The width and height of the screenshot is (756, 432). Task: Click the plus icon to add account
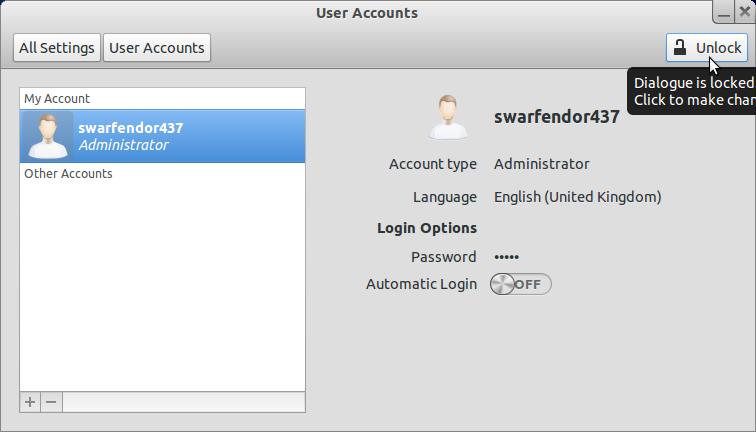coord(30,402)
